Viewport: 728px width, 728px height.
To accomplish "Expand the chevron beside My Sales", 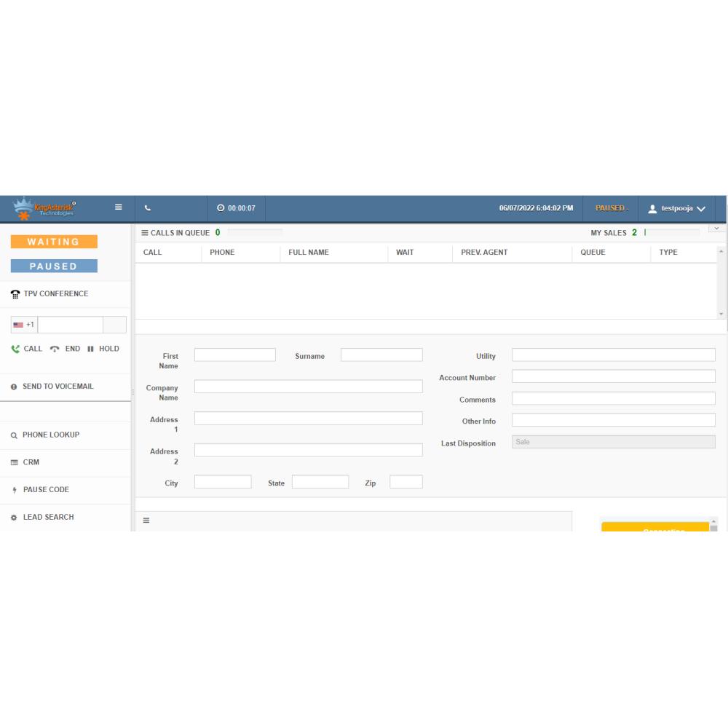I will pos(716,229).
